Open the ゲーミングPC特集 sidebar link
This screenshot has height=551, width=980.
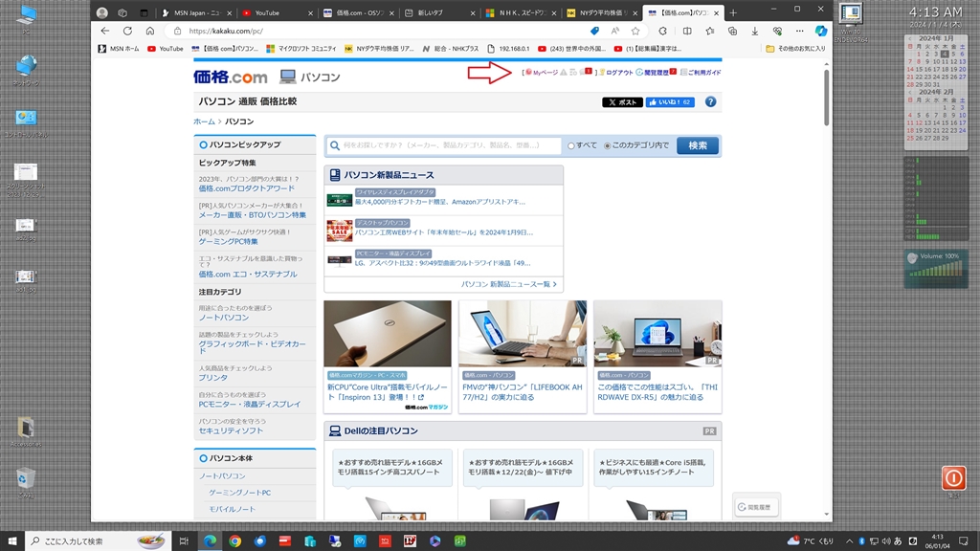click(228, 242)
